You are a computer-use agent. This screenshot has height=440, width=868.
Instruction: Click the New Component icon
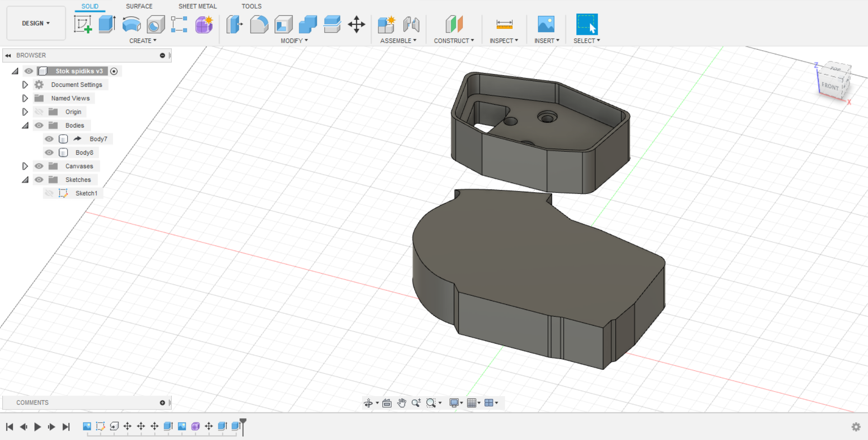pos(387,24)
